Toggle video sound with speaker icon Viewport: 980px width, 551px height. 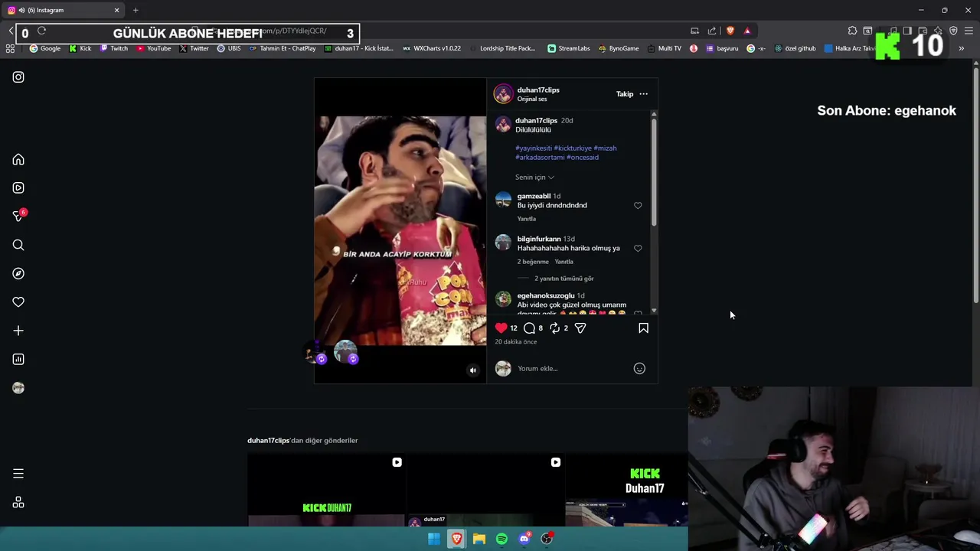pos(472,370)
